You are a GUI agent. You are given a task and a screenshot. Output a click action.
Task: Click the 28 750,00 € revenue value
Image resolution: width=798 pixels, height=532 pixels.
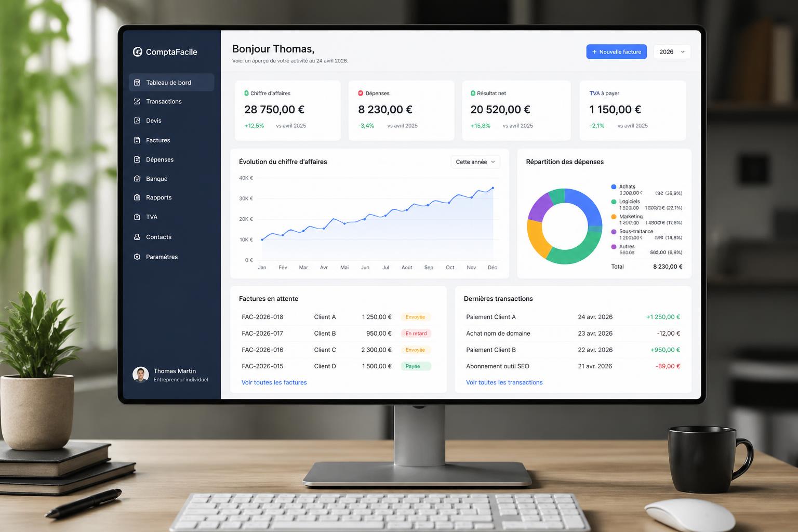coord(274,110)
